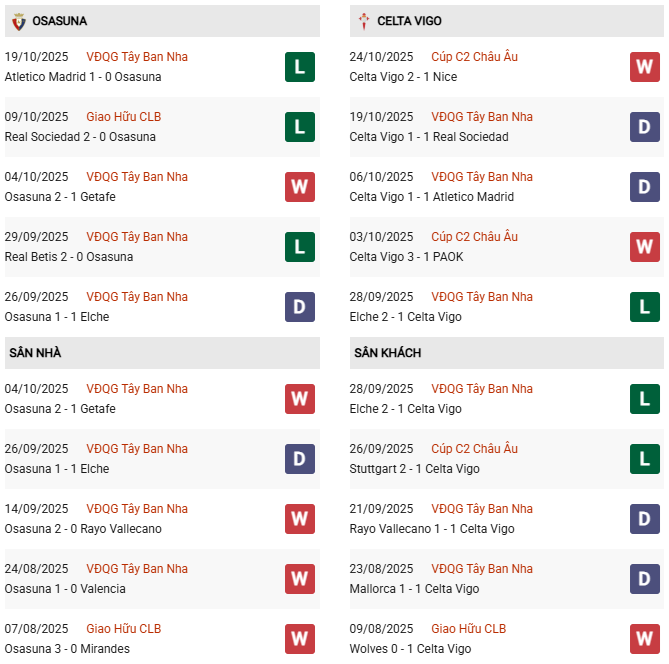The image size is (669, 664).
Task: Click the Celta Vigo club crest icon
Action: tap(363, 21)
